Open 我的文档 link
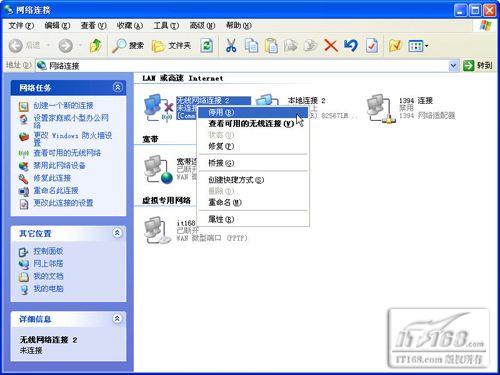The image size is (500, 375). [48, 276]
